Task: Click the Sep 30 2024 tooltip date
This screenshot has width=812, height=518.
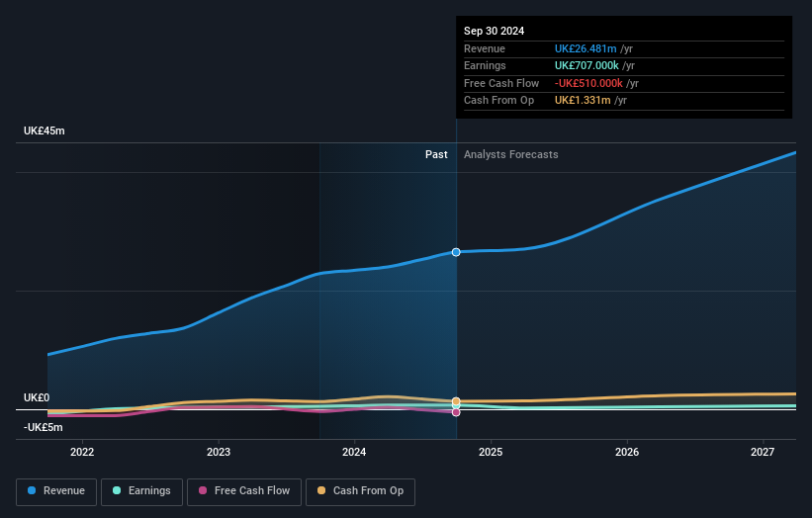Action: pyautogui.click(x=495, y=31)
